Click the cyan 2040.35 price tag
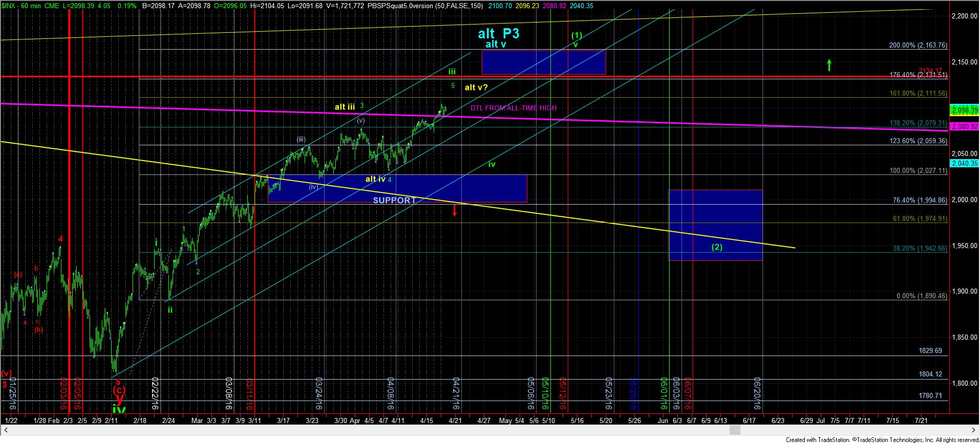 tap(964, 163)
